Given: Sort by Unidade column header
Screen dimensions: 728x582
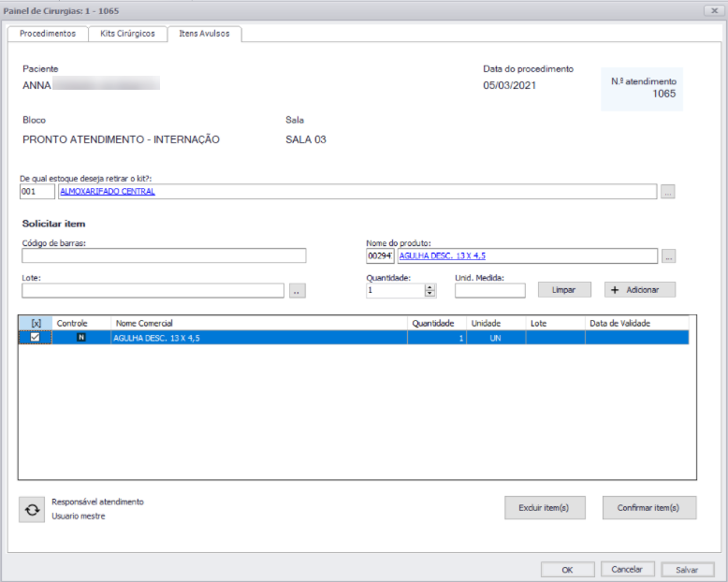Looking at the screenshot, I should (x=496, y=323).
